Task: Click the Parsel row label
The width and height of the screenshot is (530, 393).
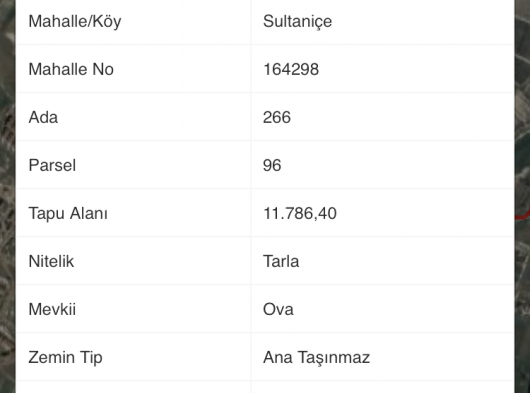Action: 52,165
